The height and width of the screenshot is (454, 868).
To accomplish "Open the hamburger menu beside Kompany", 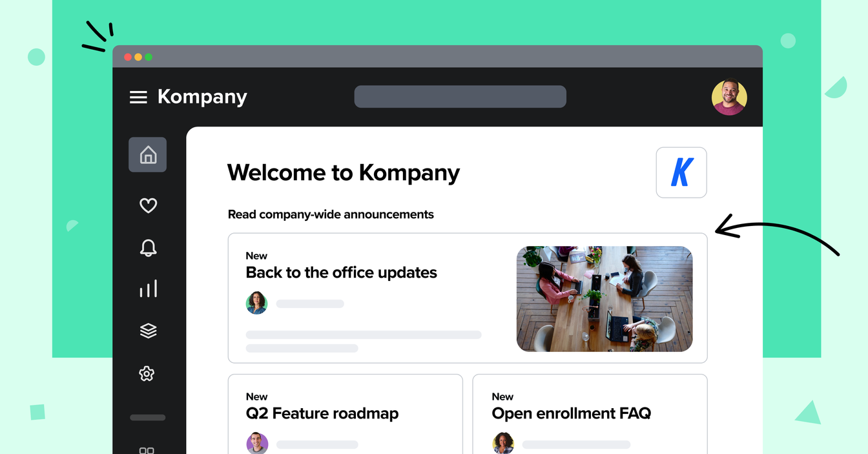I will click(138, 97).
